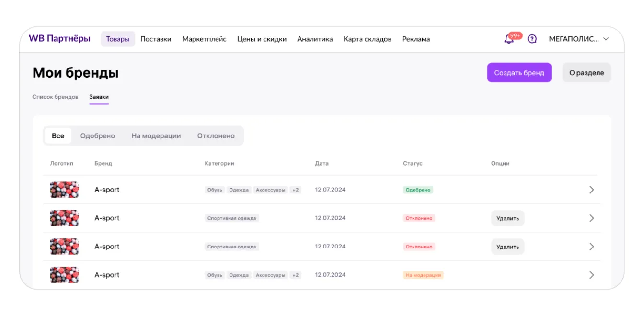Open the Товары menu item

tap(118, 39)
